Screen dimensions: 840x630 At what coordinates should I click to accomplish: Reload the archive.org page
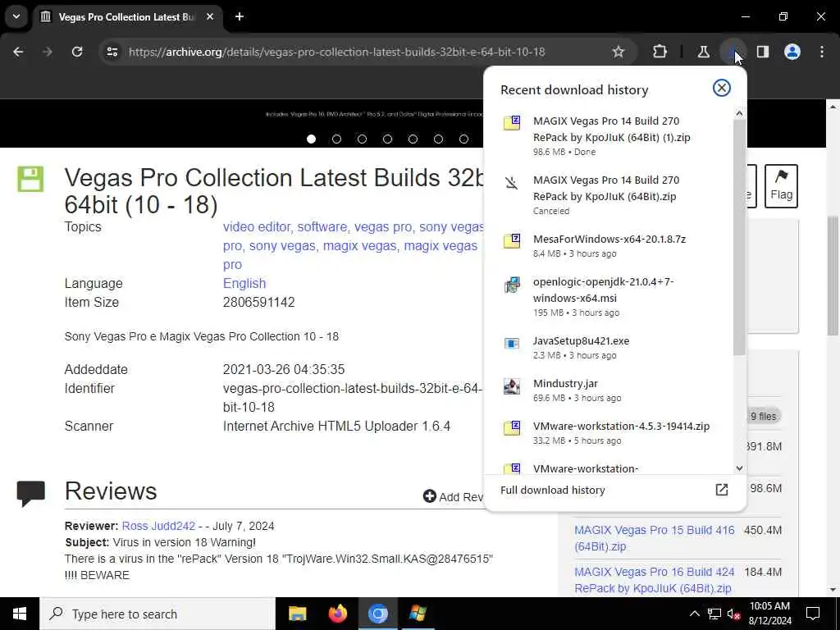point(77,52)
